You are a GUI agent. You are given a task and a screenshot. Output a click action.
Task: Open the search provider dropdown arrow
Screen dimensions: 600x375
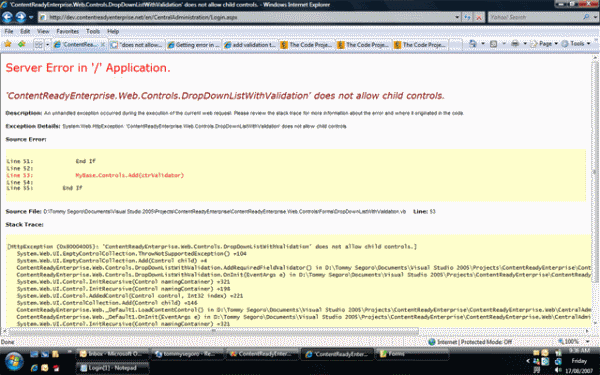point(595,18)
